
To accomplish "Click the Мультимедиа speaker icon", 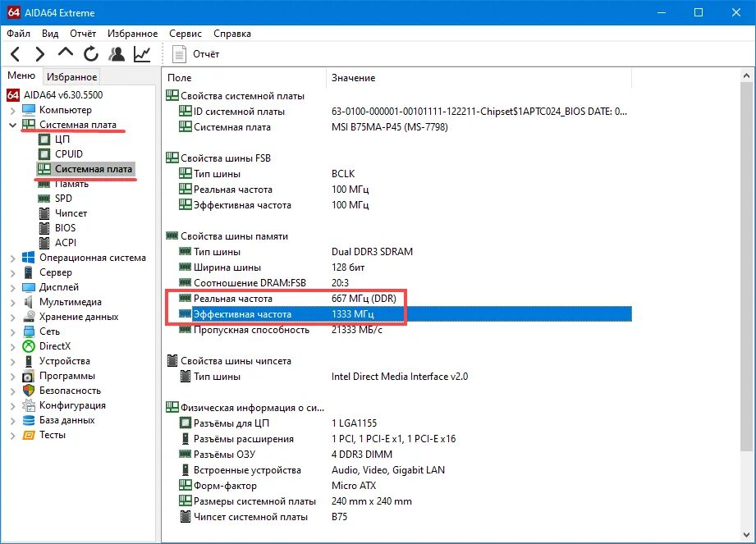I will pos(29,302).
